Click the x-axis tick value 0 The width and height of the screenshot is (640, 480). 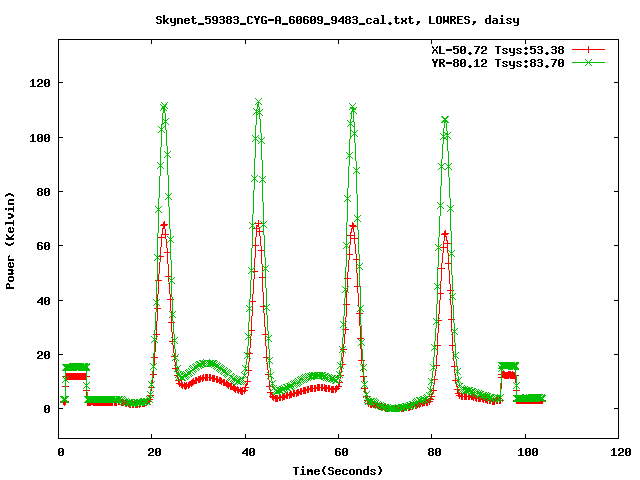point(61,452)
